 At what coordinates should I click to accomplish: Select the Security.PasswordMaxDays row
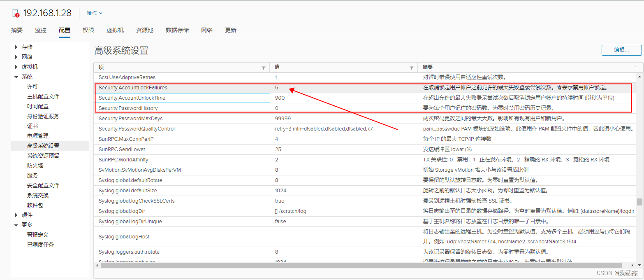pos(365,119)
